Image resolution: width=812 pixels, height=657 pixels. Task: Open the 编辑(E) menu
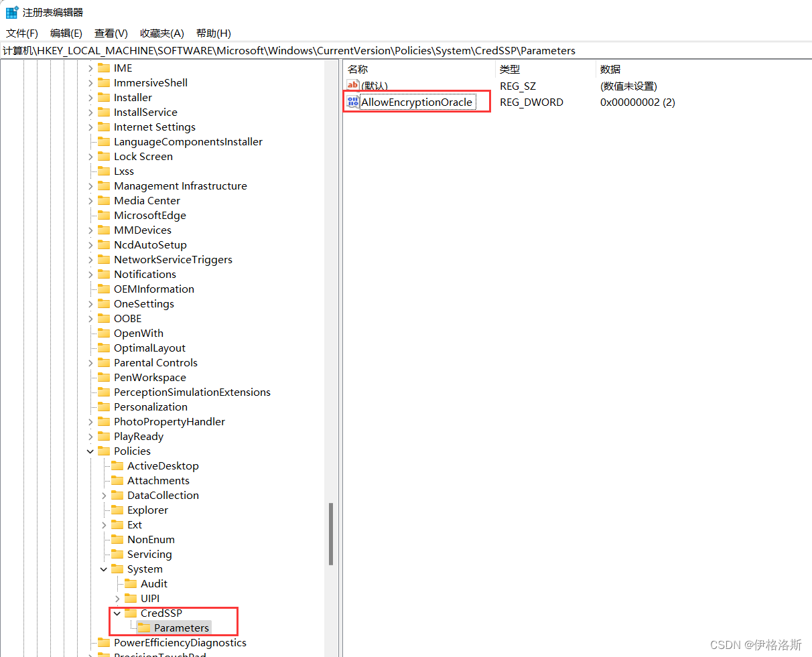[66, 33]
